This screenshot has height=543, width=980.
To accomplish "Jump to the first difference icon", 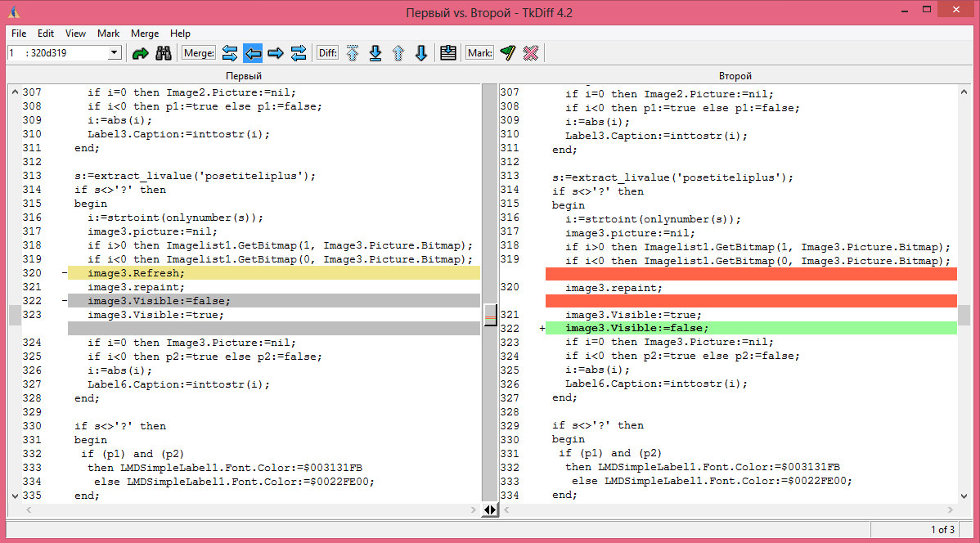I will pyautogui.click(x=353, y=52).
